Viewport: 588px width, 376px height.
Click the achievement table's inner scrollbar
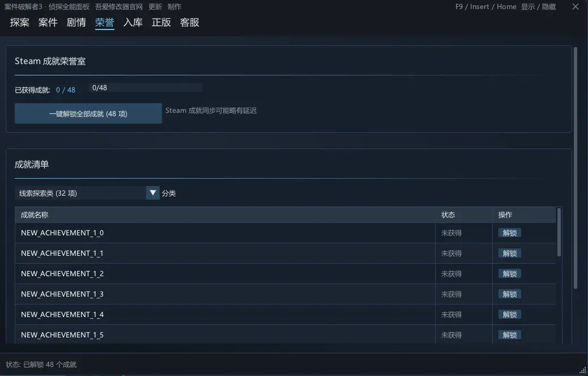(x=559, y=232)
